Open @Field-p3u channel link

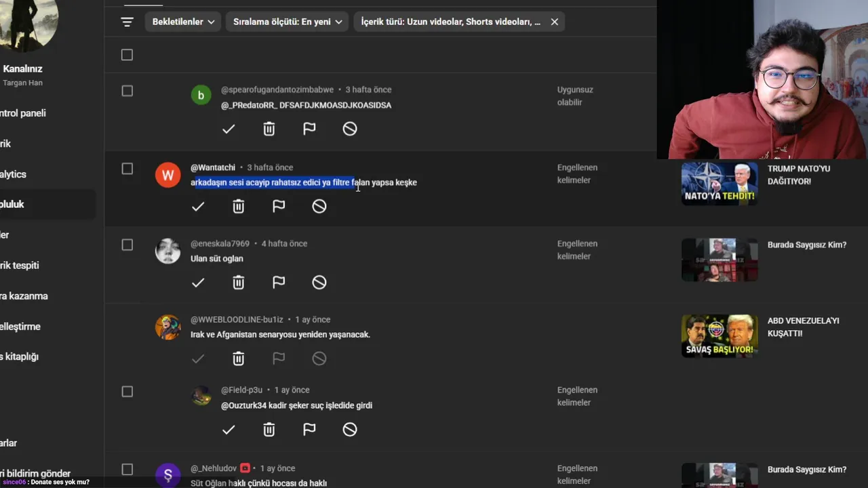click(x=241, y=390)
